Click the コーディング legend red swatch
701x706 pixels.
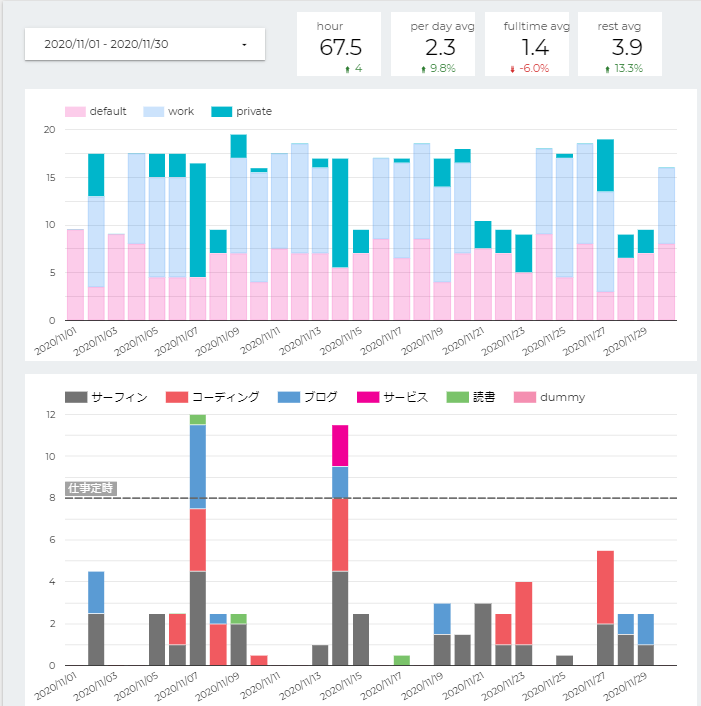click(x=177, y=397)
